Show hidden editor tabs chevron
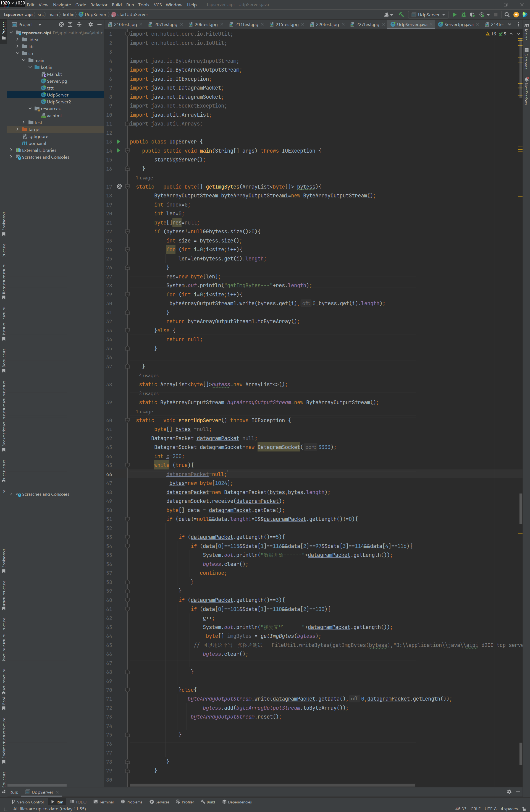Screen dimensions: 530x812 (x=510, y=24)
